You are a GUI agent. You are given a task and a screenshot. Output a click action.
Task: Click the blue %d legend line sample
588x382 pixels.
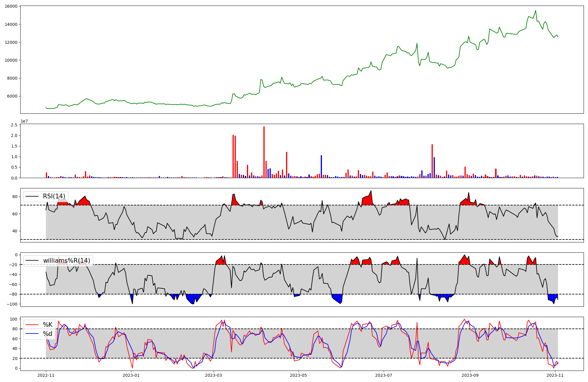(32, 334)
